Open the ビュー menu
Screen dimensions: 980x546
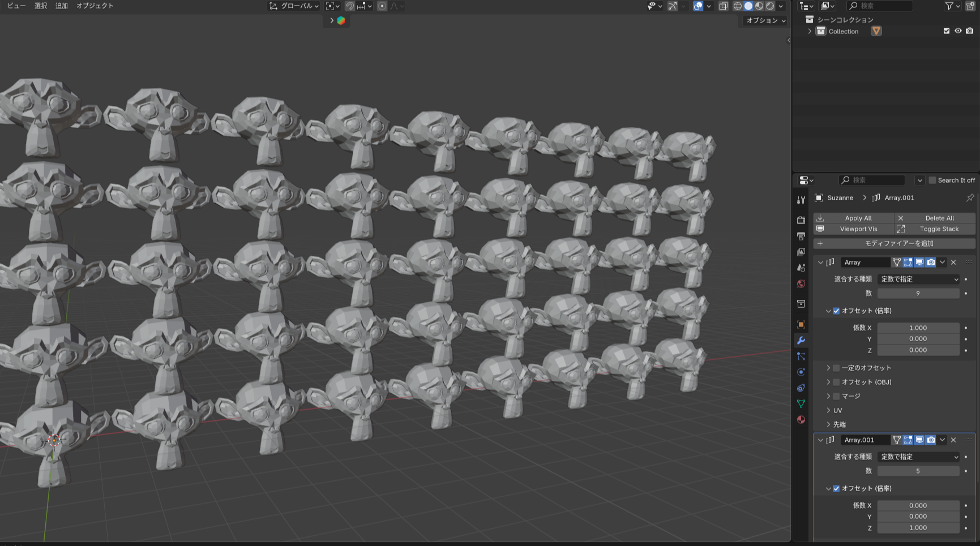[x=16, y=6]
